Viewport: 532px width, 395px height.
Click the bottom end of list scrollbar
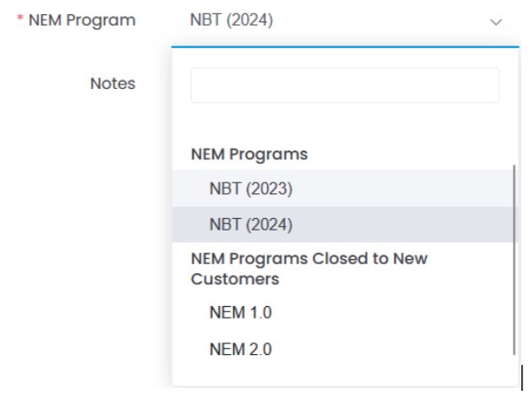point(514,352)
